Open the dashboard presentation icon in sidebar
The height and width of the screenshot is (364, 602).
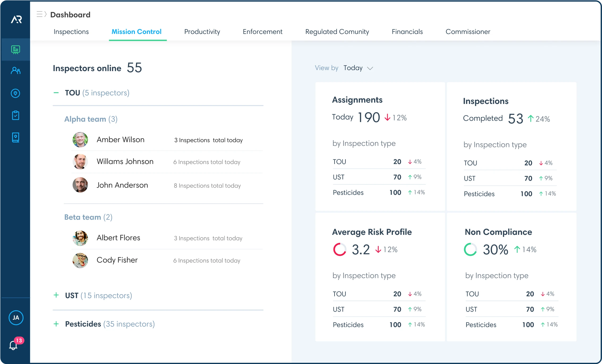[16, 50]
